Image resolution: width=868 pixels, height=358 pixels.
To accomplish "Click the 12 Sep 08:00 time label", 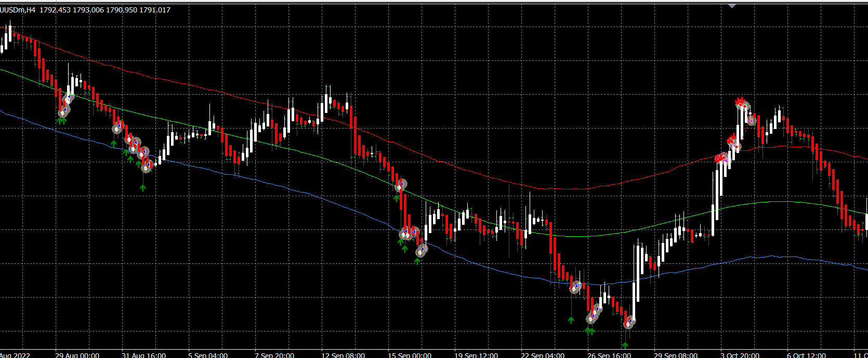I will pos(343,355).
